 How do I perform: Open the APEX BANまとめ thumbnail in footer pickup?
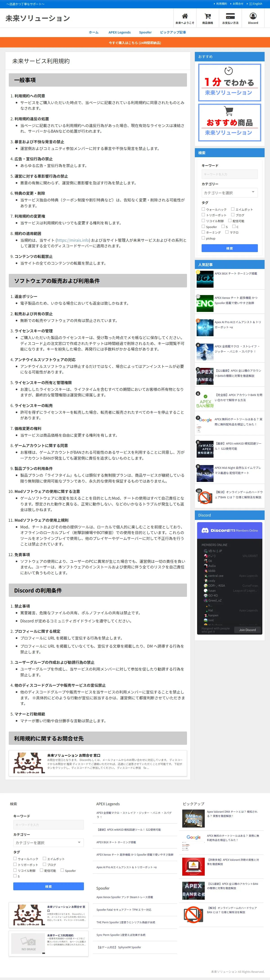click(x=193, y=891)
